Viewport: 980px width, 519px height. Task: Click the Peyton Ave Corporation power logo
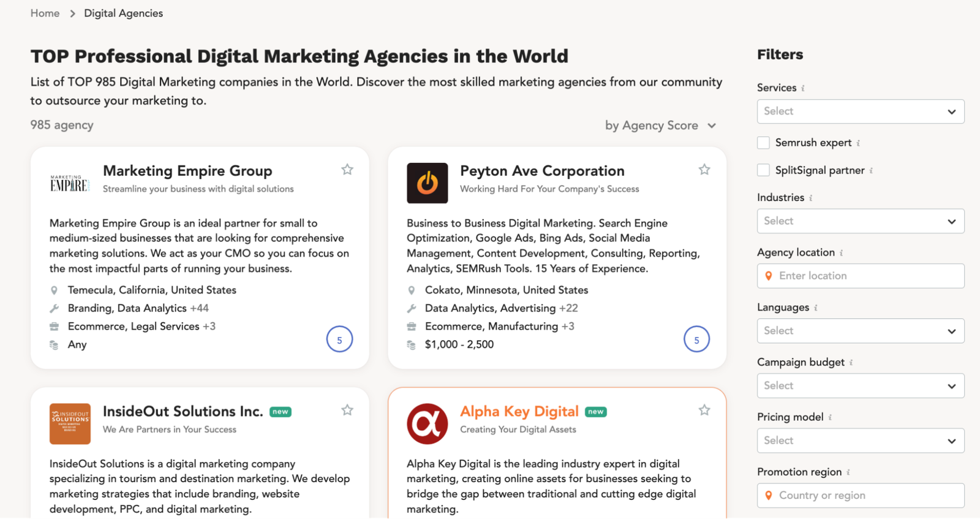point(428,183)
